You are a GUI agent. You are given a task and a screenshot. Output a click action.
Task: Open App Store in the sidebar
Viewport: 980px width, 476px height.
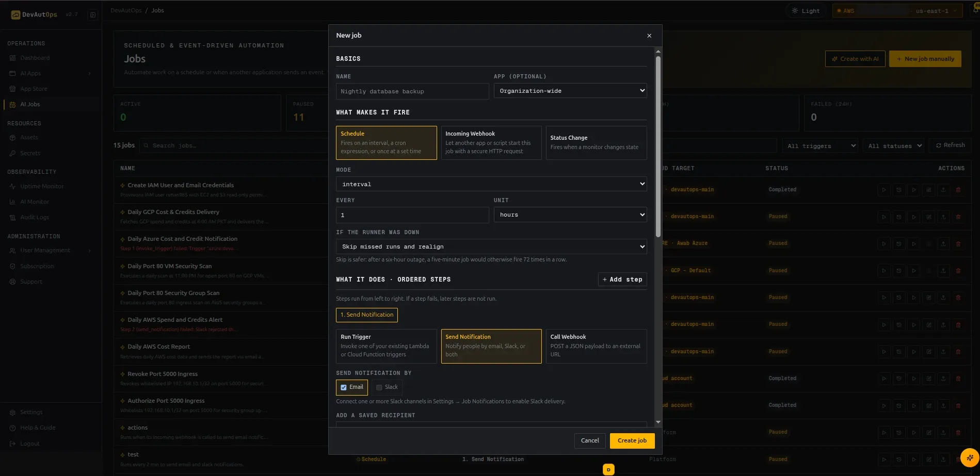tap(34, 89)
